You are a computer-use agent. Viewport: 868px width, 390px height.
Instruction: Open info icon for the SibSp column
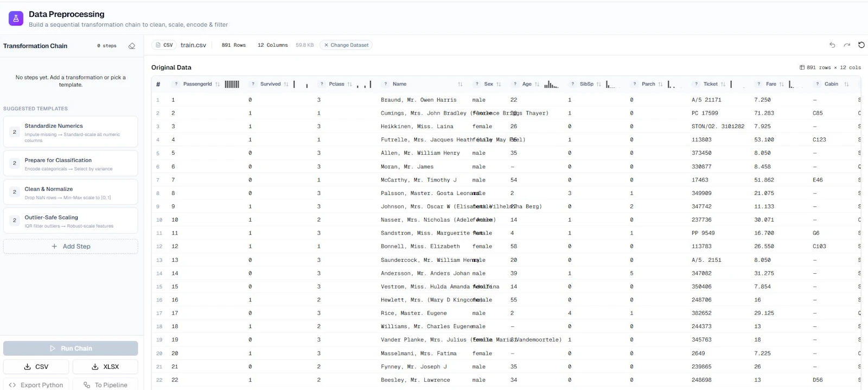coord(572,84)
